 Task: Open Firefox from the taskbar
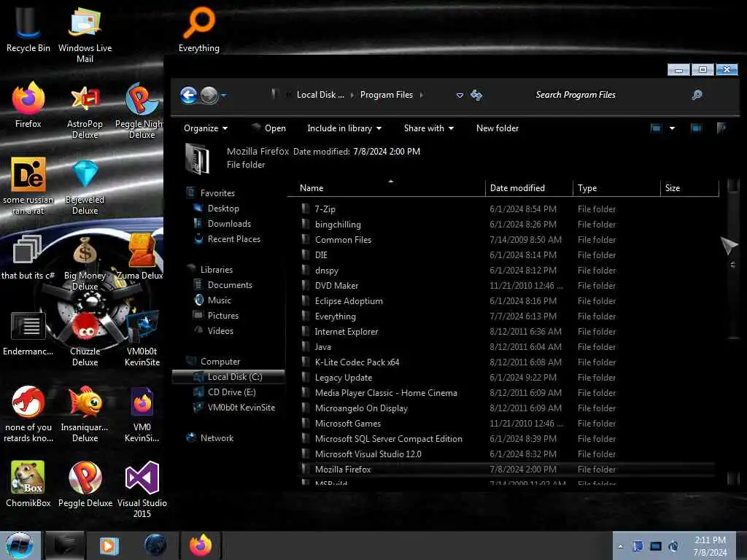(x=201, y=545)
